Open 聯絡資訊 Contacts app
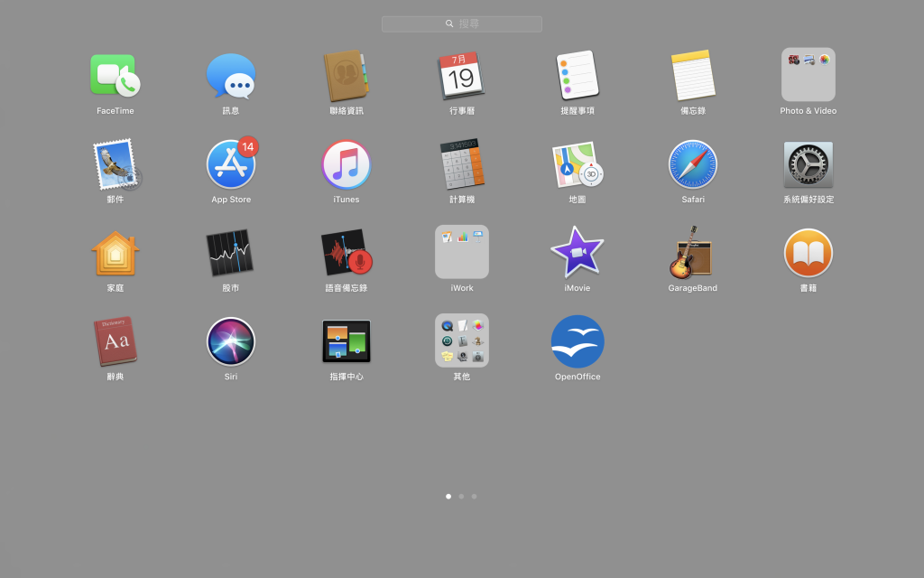 tap(346, 76)
